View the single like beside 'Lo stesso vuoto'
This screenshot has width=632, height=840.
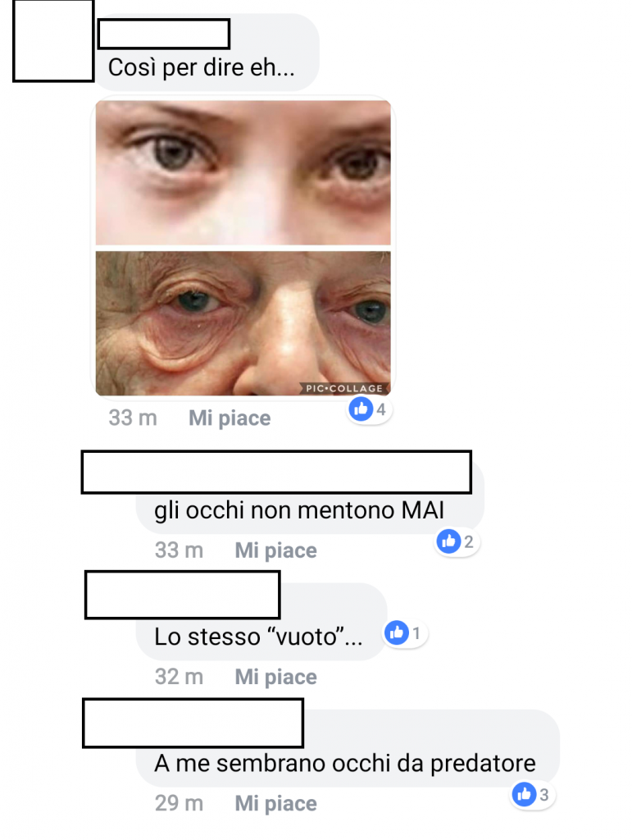[405, 633]
